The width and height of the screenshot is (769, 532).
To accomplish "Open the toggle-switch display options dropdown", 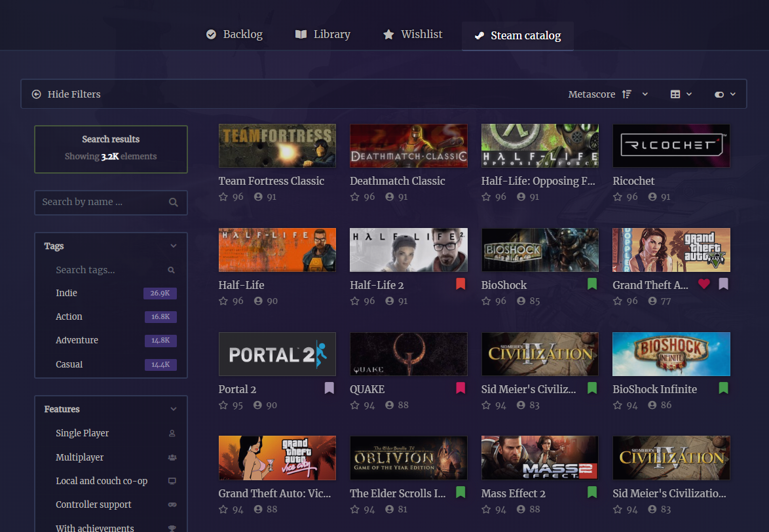I will [725, 94].
